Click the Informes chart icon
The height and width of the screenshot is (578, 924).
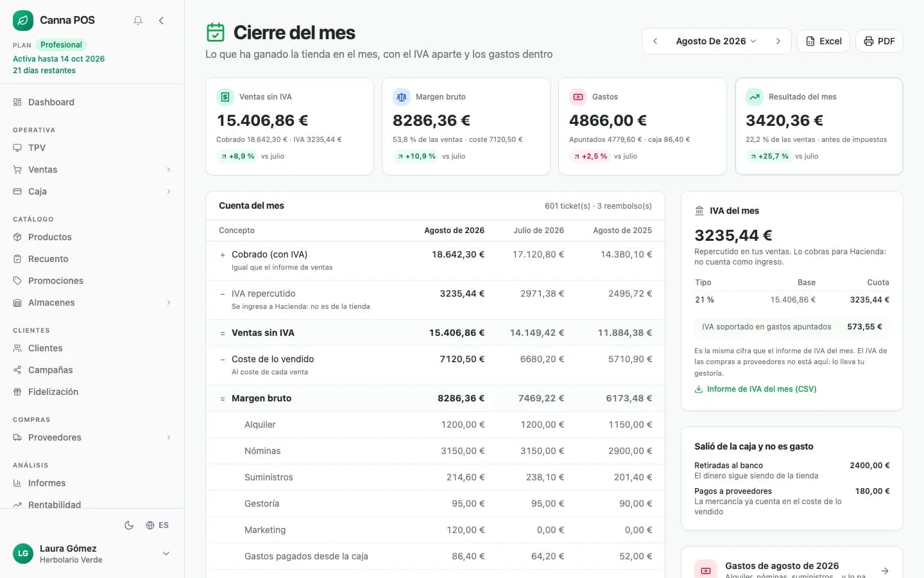[x=17, y=483]
